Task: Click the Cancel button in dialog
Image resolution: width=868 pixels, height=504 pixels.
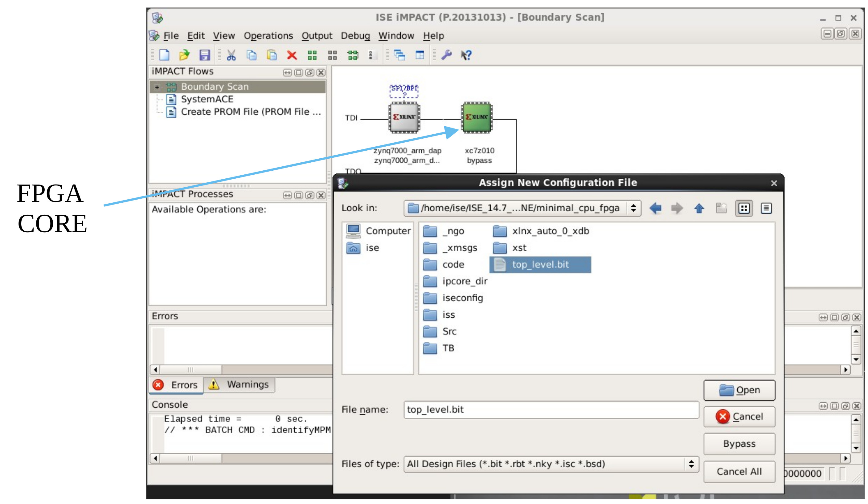Action: tap(739, 417)
